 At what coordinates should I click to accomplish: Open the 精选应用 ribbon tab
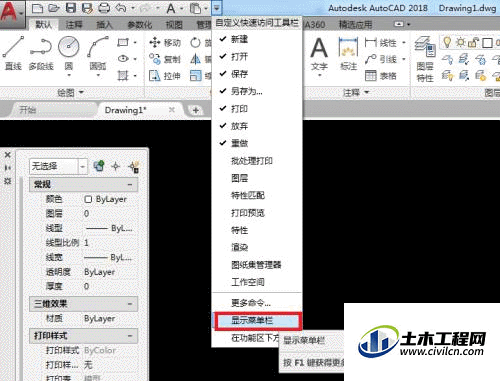(x=355, y=24)
